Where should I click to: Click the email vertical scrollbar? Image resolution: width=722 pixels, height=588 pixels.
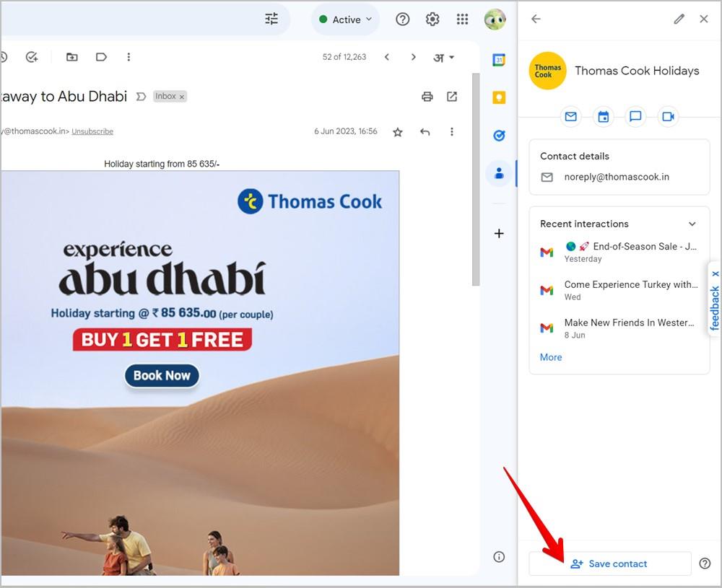pos(476,180)
